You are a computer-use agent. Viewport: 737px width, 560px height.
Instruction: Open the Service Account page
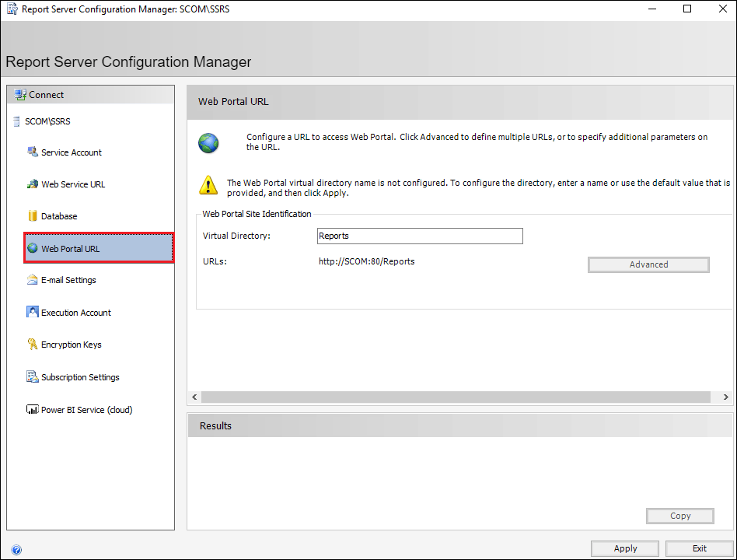click(72, 152)
